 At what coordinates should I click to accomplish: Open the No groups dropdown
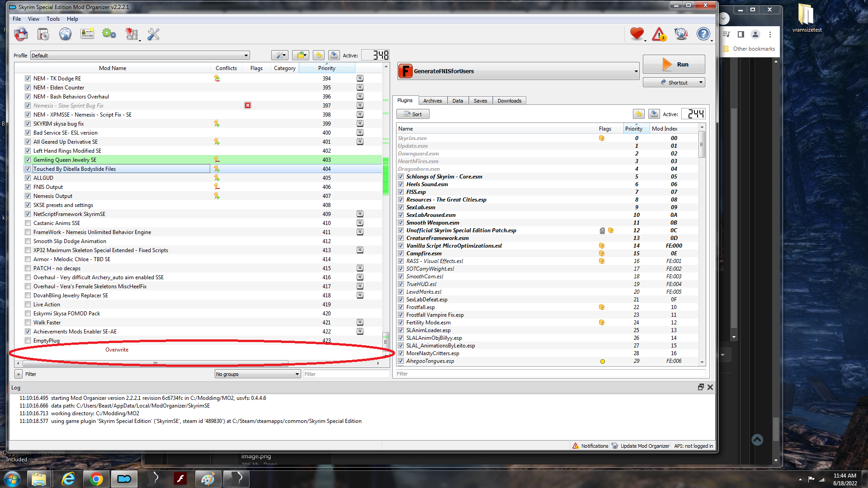[x=258, y=374]
